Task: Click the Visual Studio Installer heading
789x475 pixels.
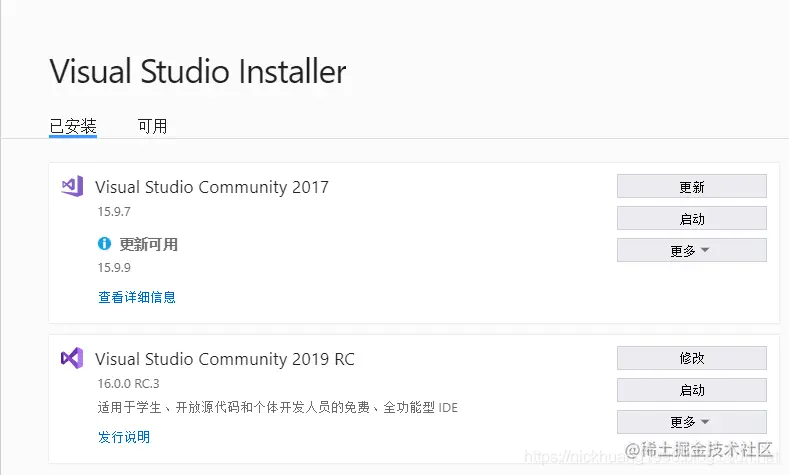Action: coord(198,71)
